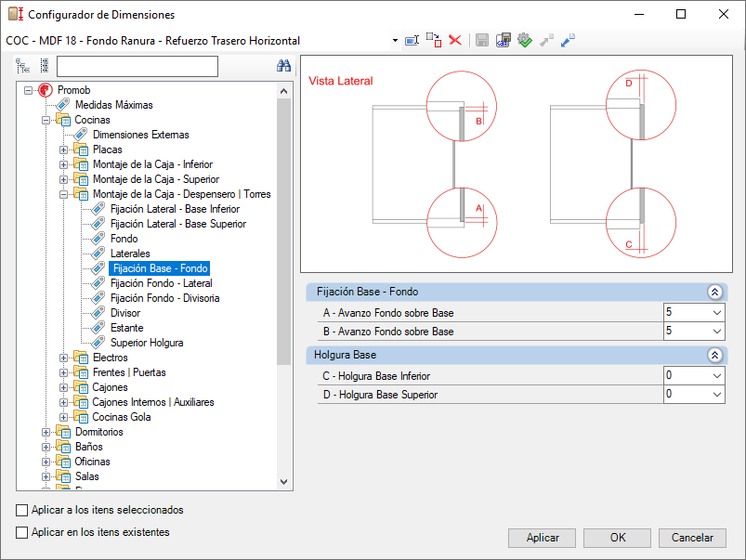Collapse the Montaje de la Caja - Despensero node

[x=63, y=194]
